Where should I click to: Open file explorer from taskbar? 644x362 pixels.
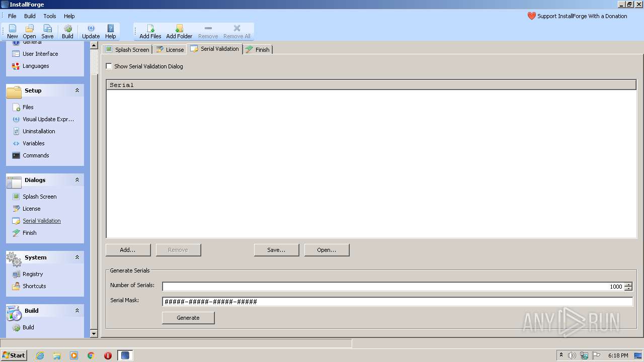click(57, 355)
